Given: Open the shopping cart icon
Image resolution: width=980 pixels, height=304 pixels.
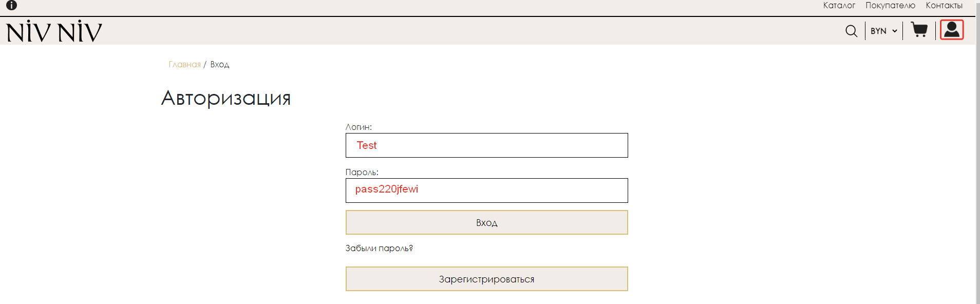Looking at the screenshot, I should (x=920, y=30).
